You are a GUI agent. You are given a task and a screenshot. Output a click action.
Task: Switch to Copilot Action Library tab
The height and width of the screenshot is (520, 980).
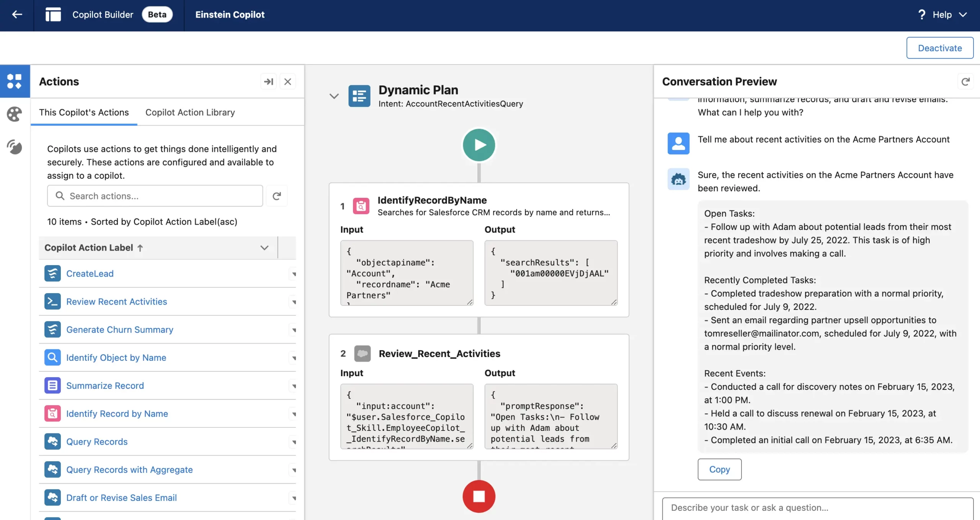point(190,112)
